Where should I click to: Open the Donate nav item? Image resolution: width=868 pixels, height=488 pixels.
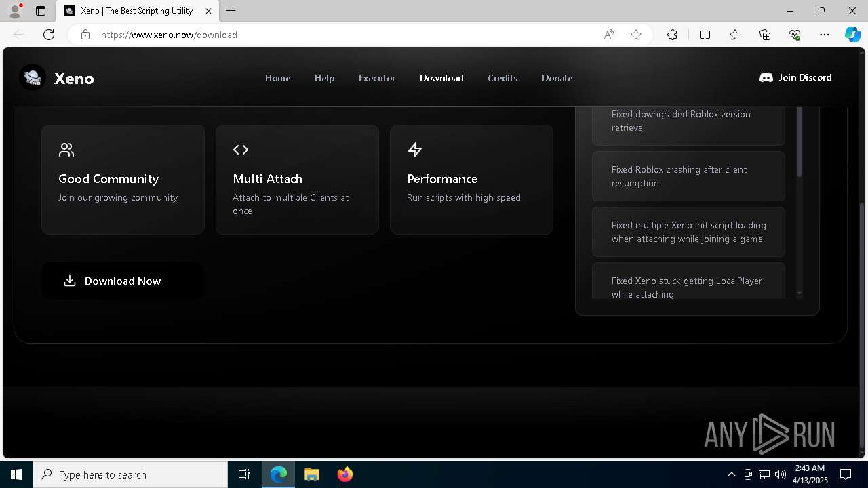(x=557, y=78)
